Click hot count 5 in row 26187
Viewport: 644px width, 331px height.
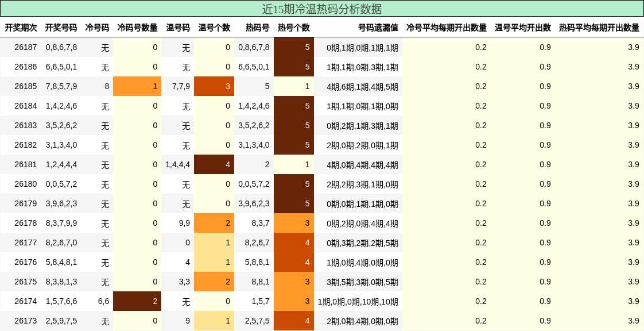click(294, 47)
